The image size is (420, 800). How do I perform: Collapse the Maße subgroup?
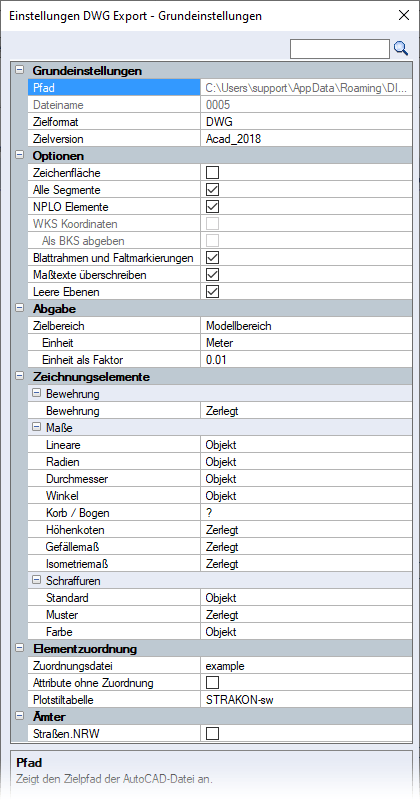[x=36, y=427]
